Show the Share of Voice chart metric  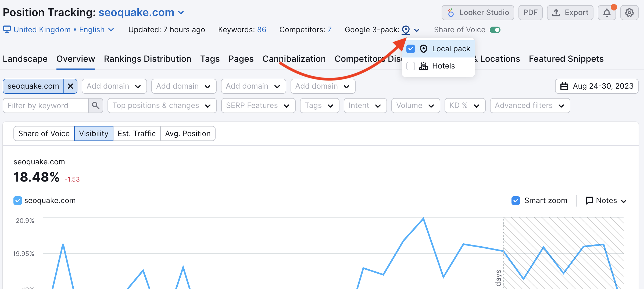click(x=44, y=133)
